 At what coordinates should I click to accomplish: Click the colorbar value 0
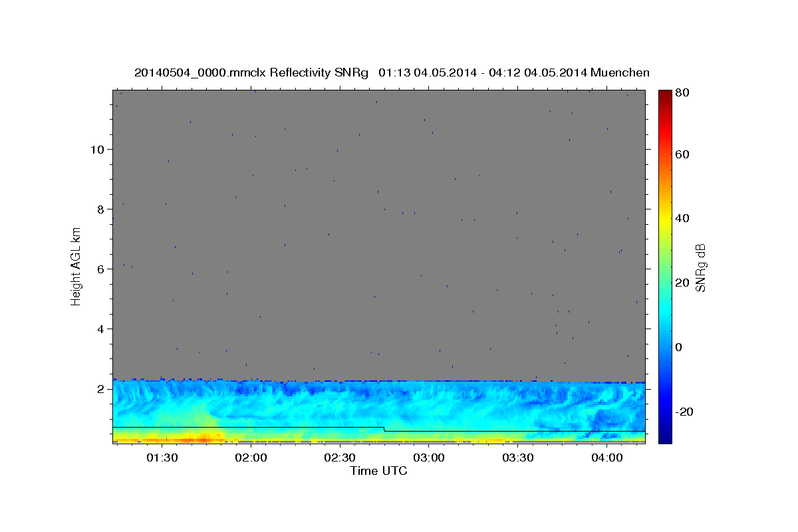point(679,347)
